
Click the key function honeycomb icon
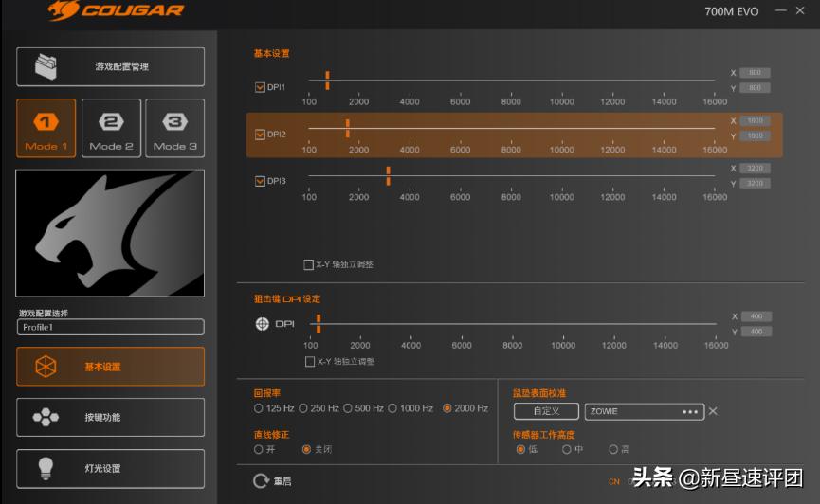pyautogui.click(x=46, y=417)
